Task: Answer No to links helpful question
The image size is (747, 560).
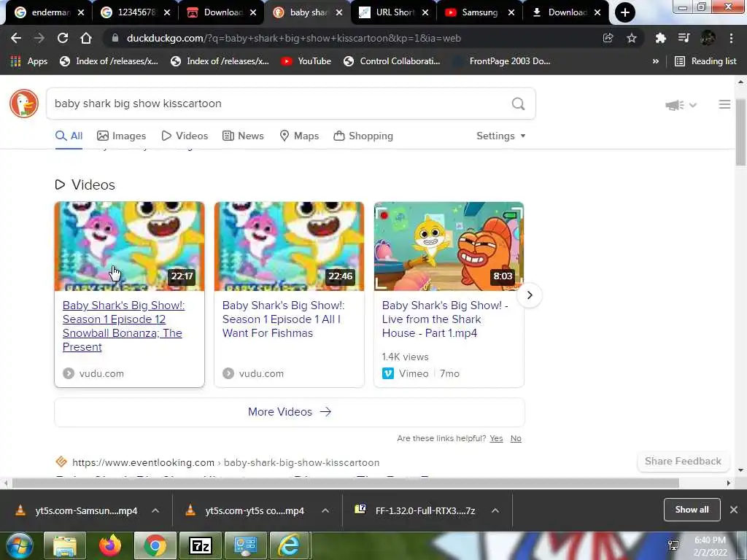Action: coord(516,438)
